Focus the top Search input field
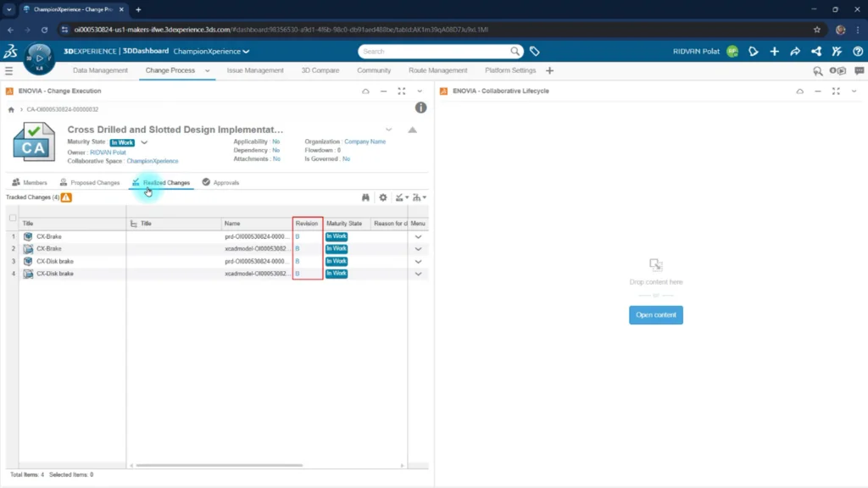The image size is (868, 488). click(x=435, y=52)
